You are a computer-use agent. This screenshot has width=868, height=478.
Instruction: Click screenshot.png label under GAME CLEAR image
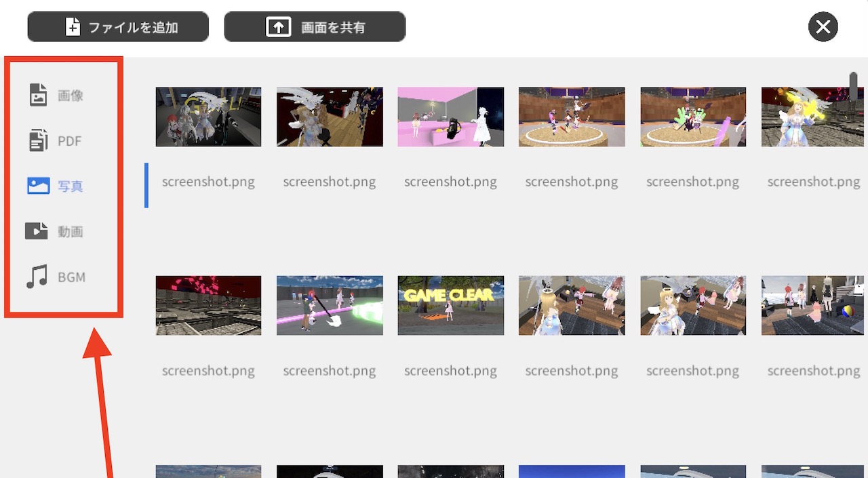click(450, 371)
